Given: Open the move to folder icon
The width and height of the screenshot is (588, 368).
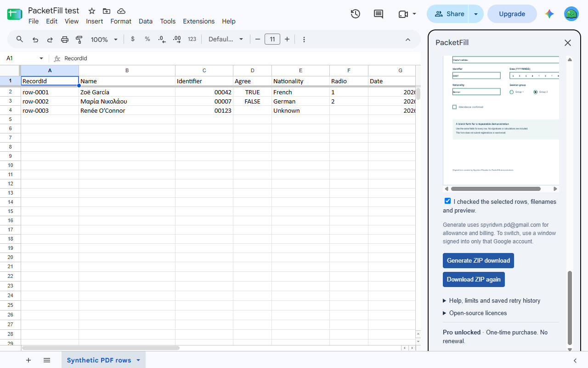Looking at the screenshot, I should click(107, 11).
